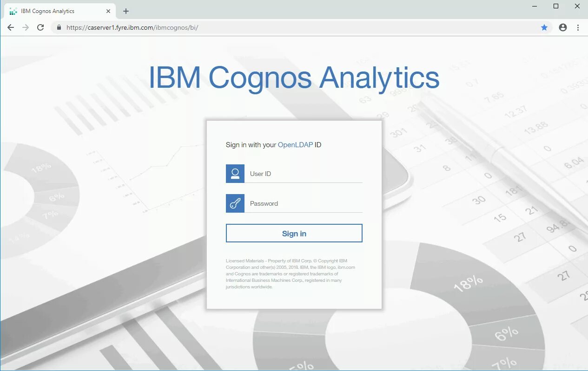Click the IBM Cognos Analytics page heading
This screenshot has width=588, height=371.
(x=294, y=78)
